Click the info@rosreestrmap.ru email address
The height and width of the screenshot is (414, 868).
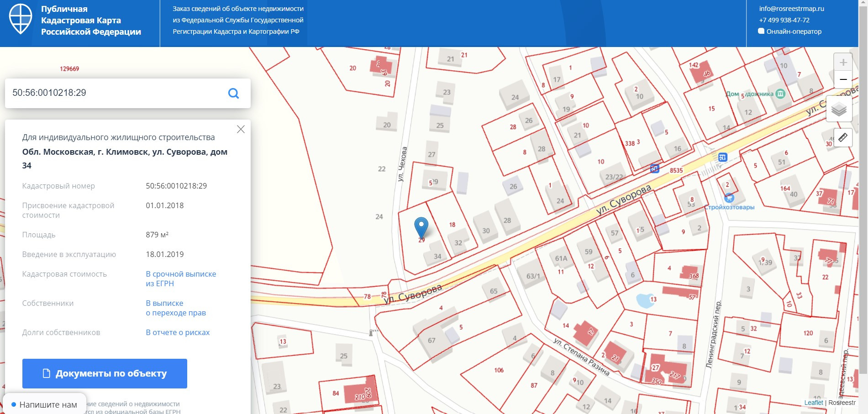coord(791,9)
